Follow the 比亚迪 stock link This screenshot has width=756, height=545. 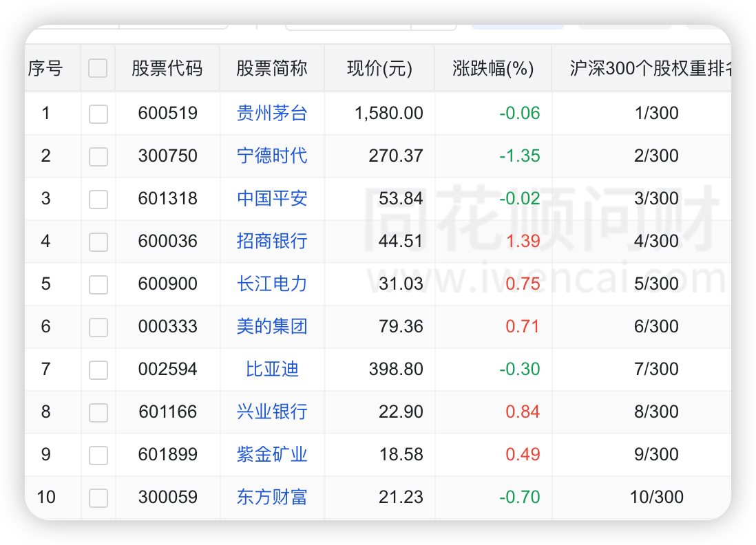(x=272, y=369)
